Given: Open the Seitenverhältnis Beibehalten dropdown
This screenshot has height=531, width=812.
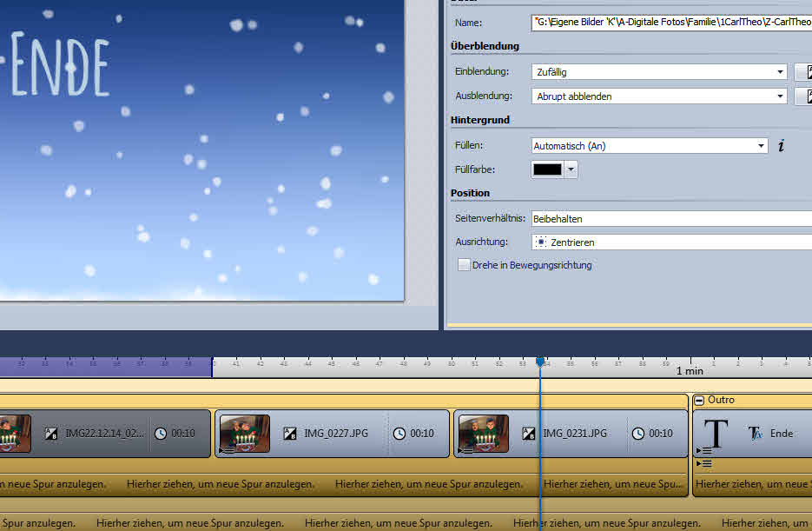Looking at the screenshot, I should (670, 219).
